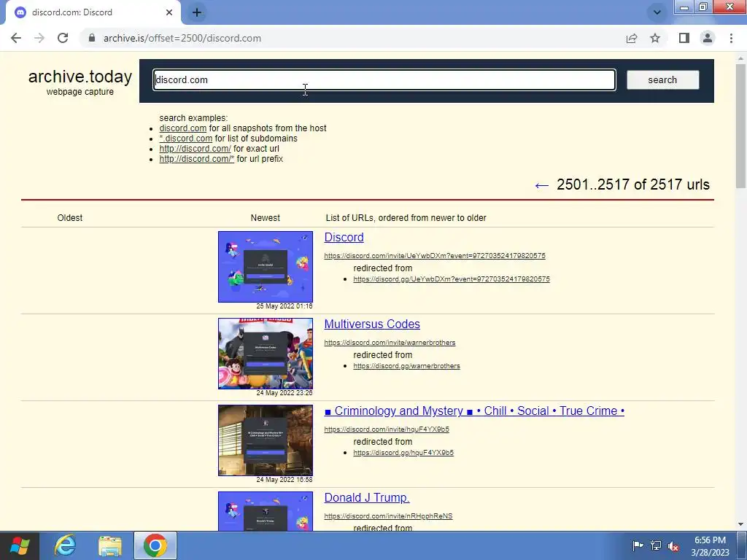Viewport: 747px width, 560px height.
Task: Open example link discord.com for all snapshots
Action: coord(183,128)
